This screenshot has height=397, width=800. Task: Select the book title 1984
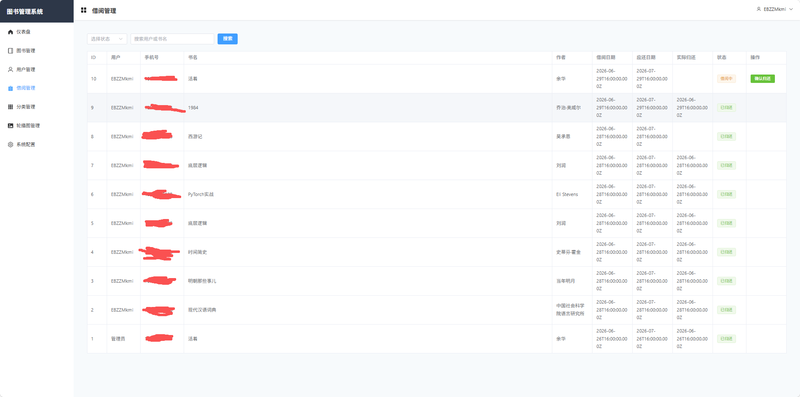[x=193, y=108]
